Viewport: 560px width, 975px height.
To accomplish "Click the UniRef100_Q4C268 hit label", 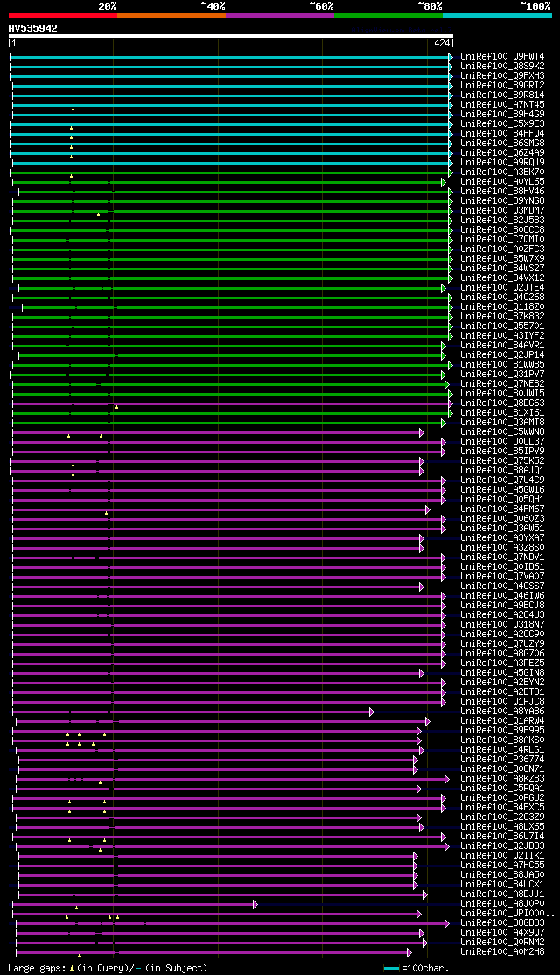I will pyautogui.click(x=503, y=298).
